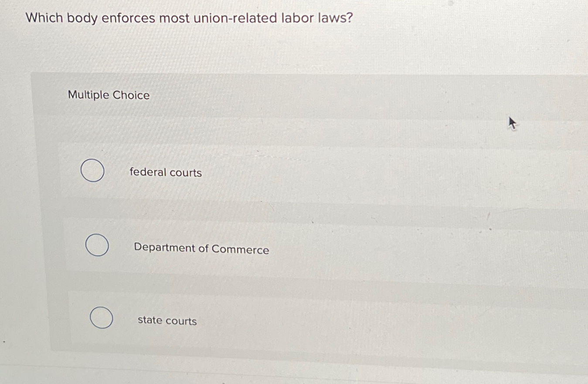This screenshot has width=588, height=384.
Task: Click the Department of Commerce answer text
Action: coord(201,249)
